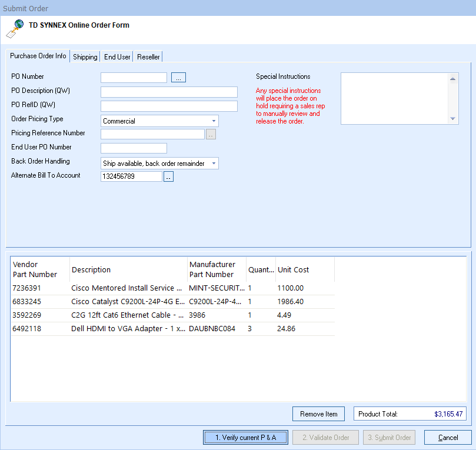476x450 pixels.
Task: Click the Alternate Bill To Account lookup button
Action: click(x=168, y=176)
